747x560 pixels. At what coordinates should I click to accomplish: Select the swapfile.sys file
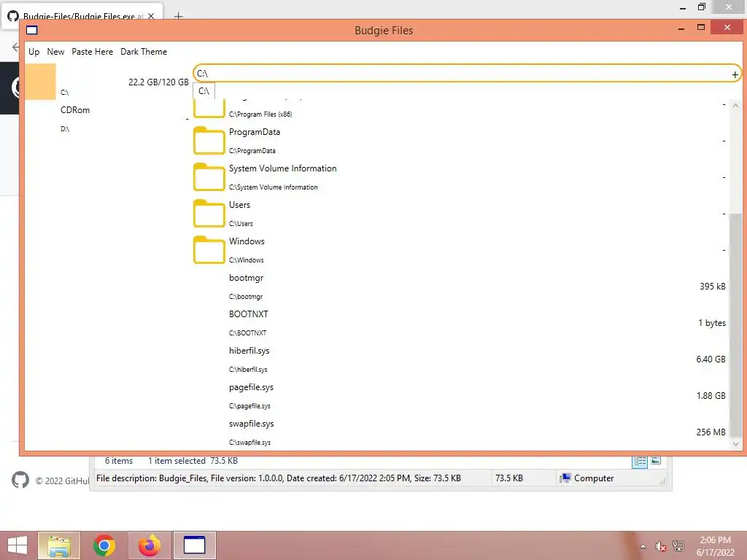click(251, 424)
